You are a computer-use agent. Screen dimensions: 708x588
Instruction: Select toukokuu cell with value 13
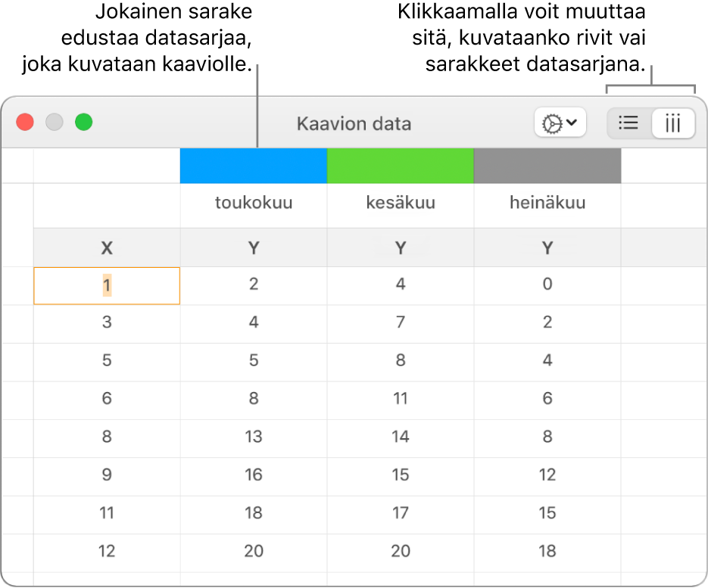[x=254, y=439]
